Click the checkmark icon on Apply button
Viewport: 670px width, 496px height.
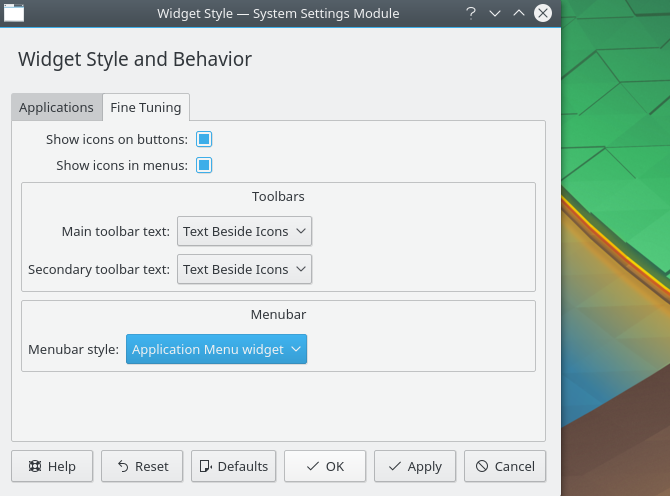(x=394, y=466)
